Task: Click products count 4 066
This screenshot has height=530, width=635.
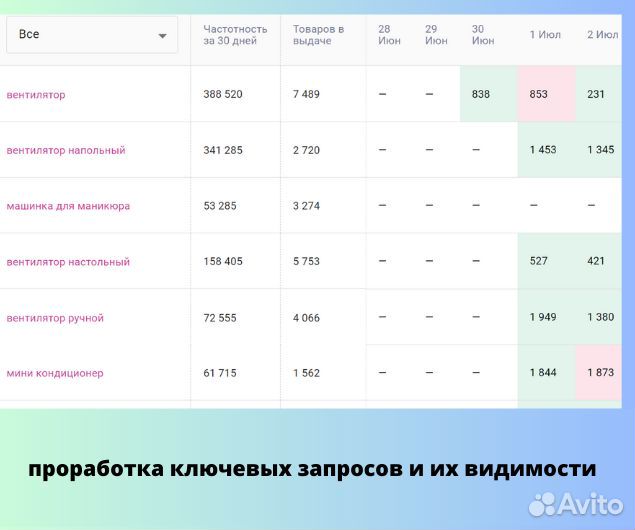Action: coord(306,318)
